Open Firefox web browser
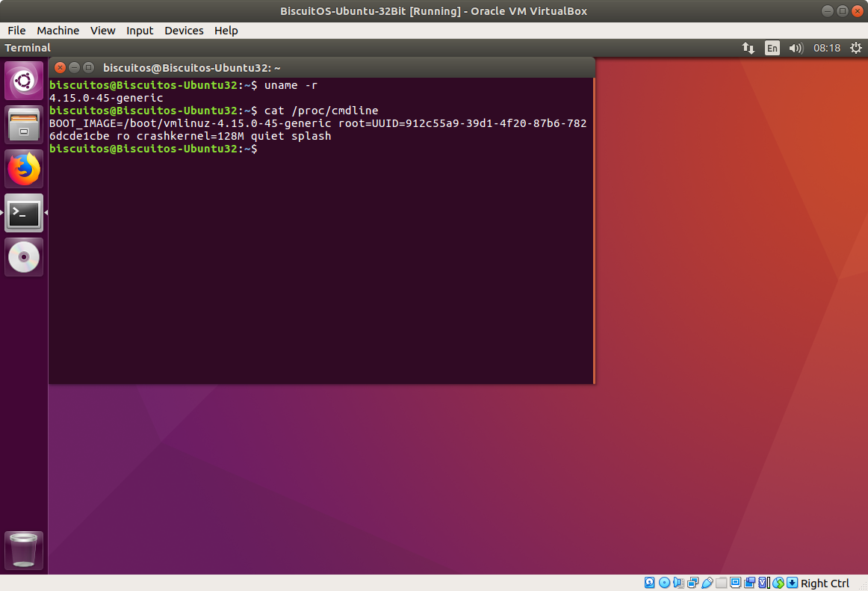 (24, 169)
